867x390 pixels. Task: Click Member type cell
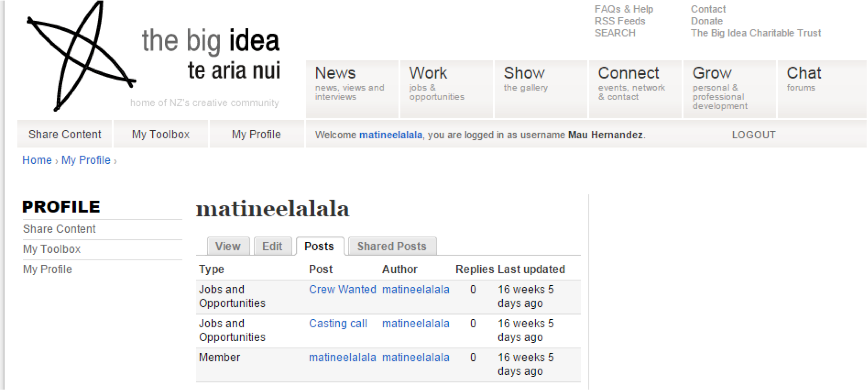220,357
